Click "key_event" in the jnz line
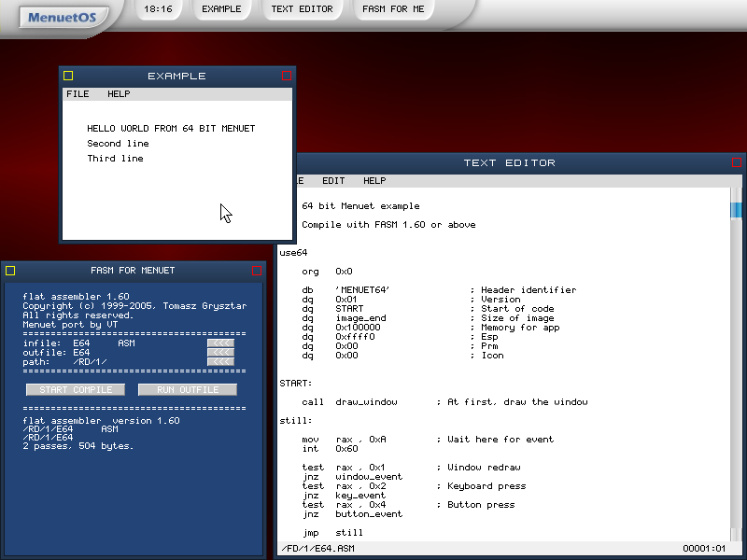The width and height of the screenshot is (747, 560). point(360,496)
